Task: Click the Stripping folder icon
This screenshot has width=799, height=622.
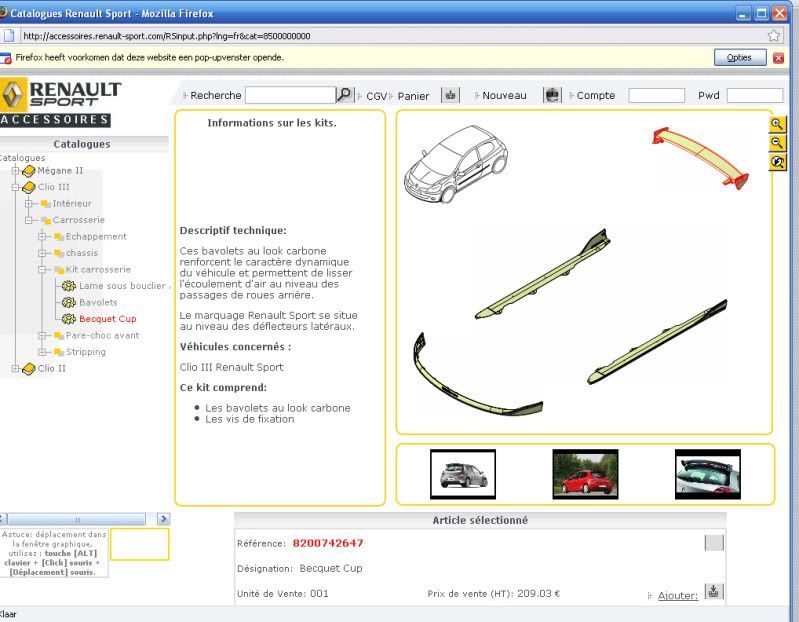Action: 59,352
